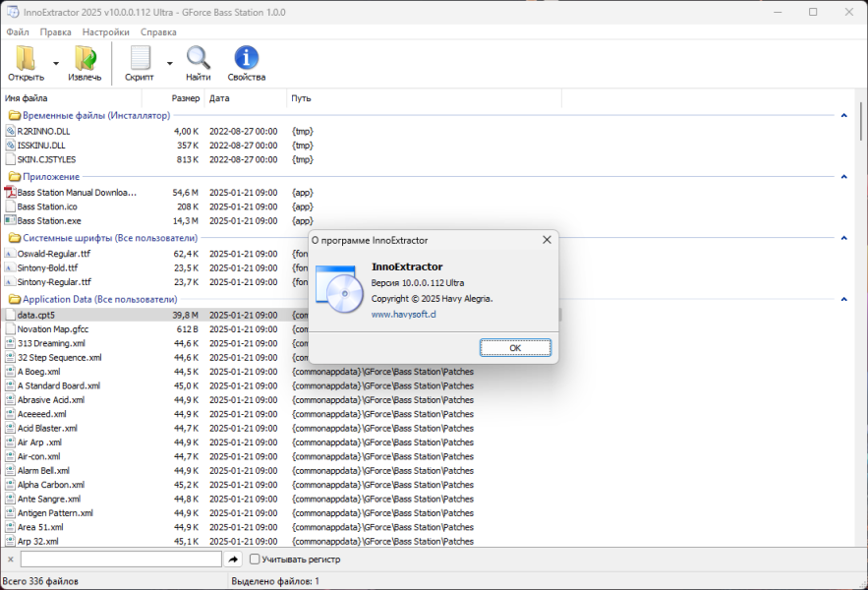Select the Bass Station Manual PDF icon
This screenshot has width=868, height=590.
point(10,192)
